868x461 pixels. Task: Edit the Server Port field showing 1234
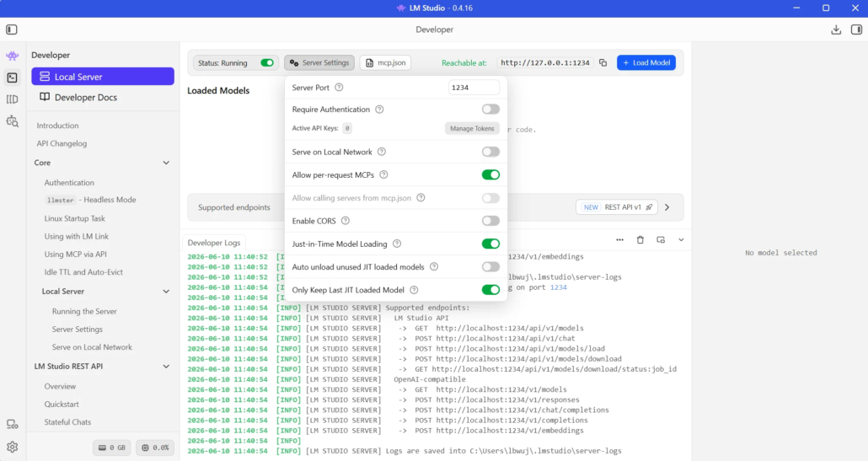tap(474, 88)
